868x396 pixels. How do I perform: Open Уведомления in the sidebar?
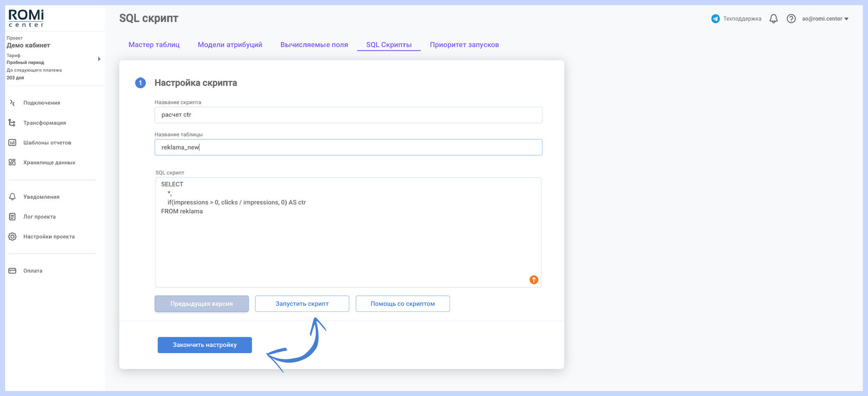pyautogui.click(x=41, y=197)
